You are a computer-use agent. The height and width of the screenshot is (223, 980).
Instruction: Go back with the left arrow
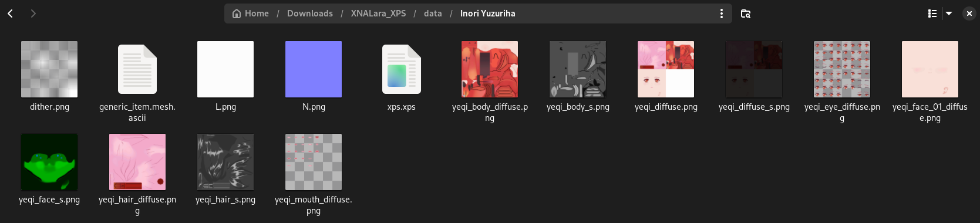[10, 13]
